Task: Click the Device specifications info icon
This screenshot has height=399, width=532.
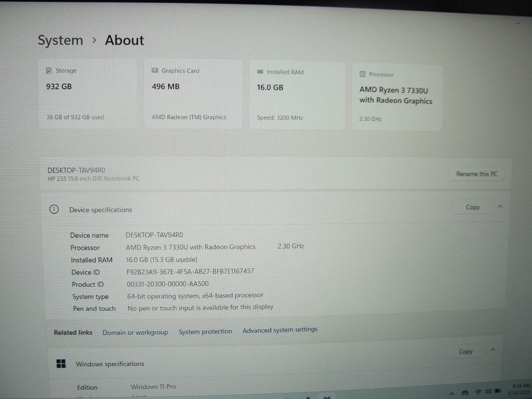Action: pos(54,209)
